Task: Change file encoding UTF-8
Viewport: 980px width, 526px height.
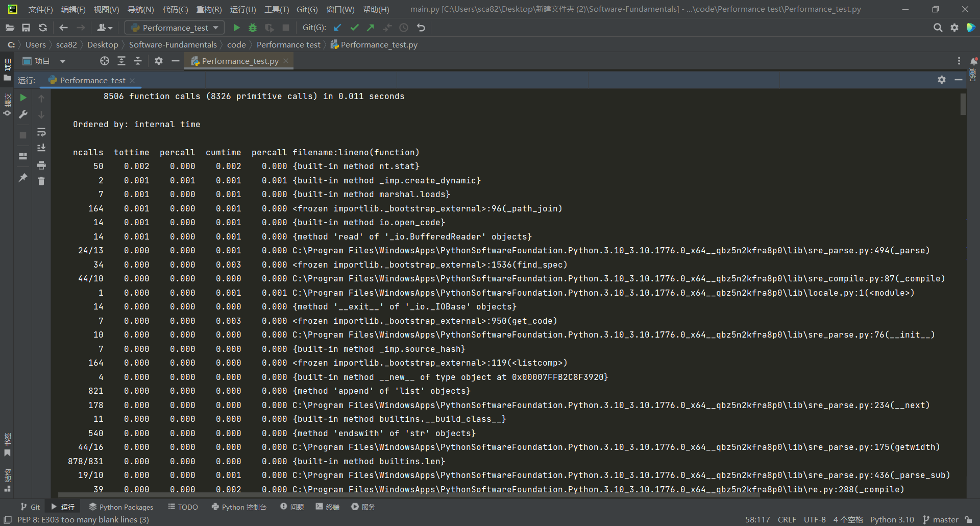Action: (x=815, y=519)
